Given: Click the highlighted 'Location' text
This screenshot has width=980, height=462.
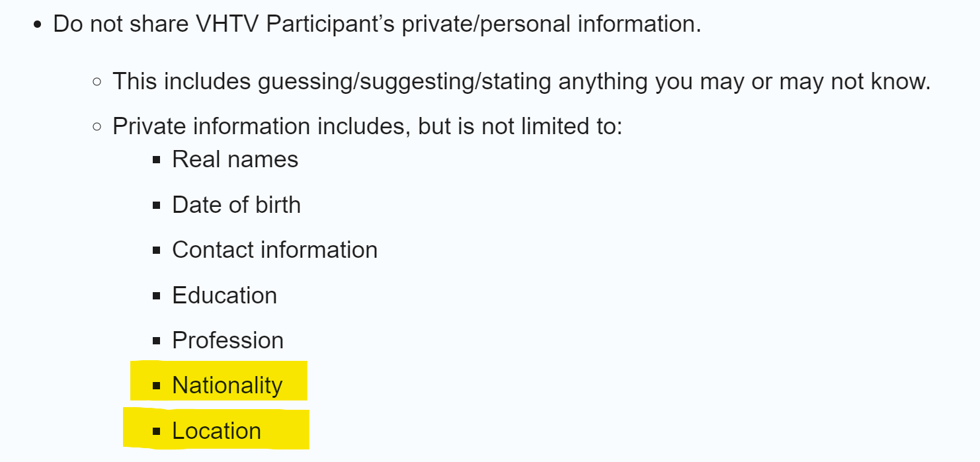Looking at the screenshot, I should (216, 431).
